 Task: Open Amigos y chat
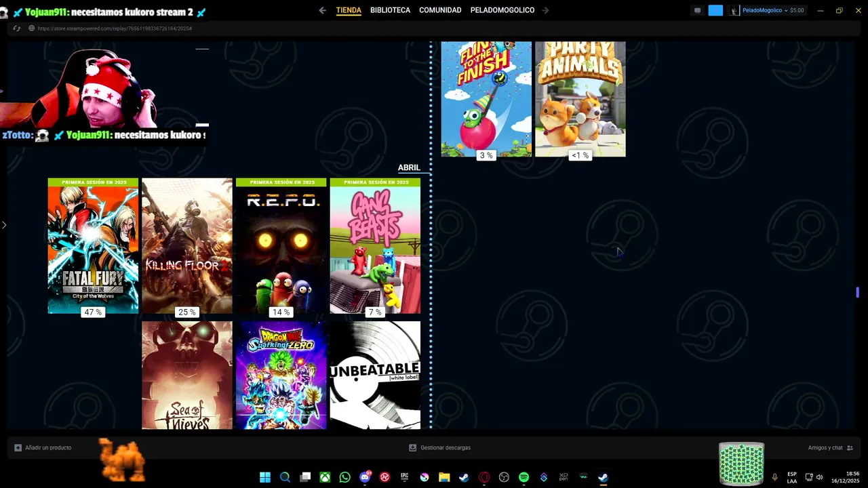(x=830, y=448)
